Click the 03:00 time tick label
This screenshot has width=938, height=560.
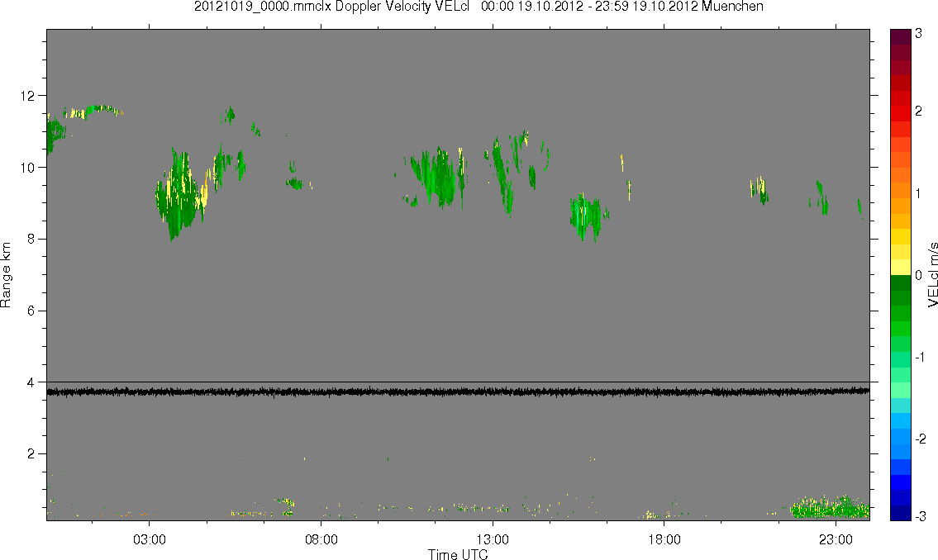click(149, 539)
